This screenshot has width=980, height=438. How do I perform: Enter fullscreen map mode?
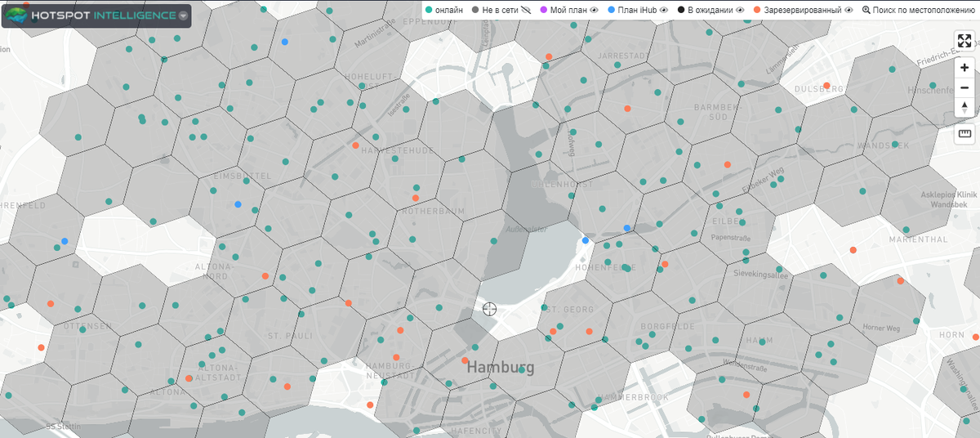(964, 42)
